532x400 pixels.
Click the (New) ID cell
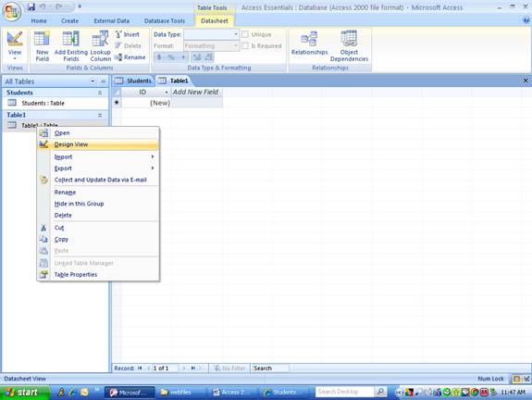point(146,103)
